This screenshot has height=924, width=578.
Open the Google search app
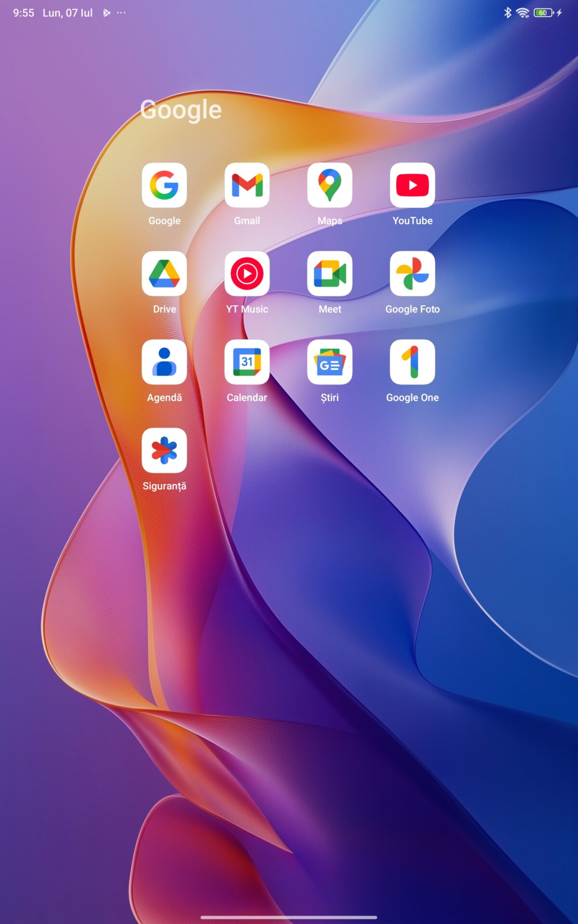pyautogui.click(x=164, y=185)
